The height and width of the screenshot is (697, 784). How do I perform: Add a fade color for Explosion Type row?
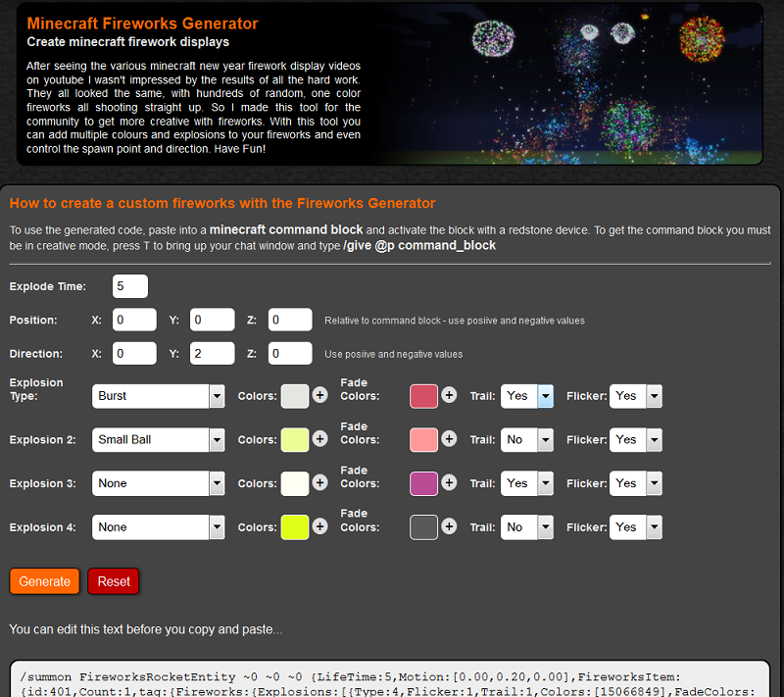(x=449, y=395)
